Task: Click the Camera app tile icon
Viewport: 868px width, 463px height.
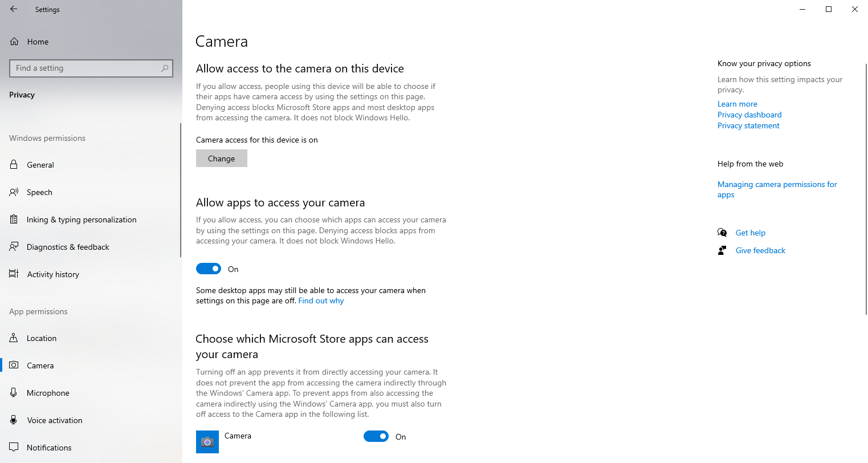Action: pyautogui.click(x=207, y=442)
